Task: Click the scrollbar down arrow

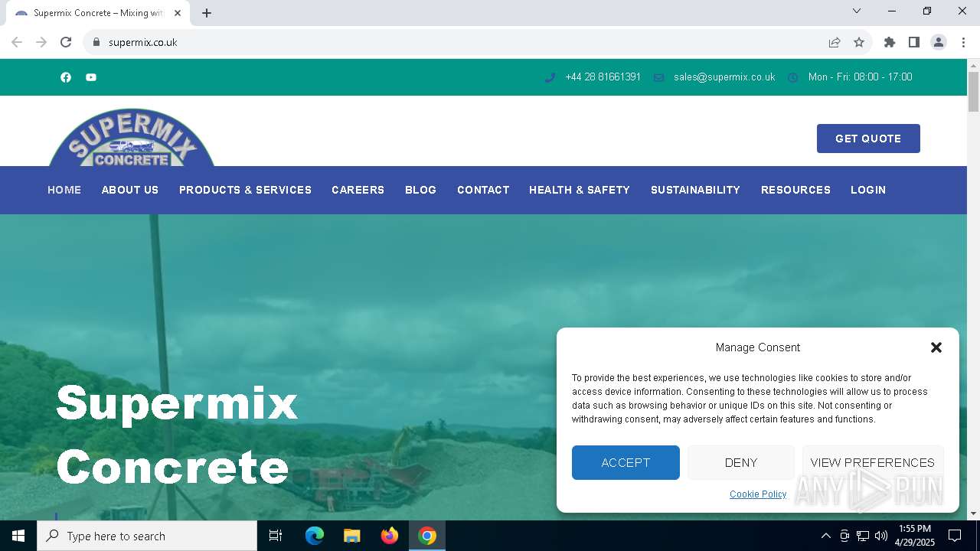Action: coord(973,514)
